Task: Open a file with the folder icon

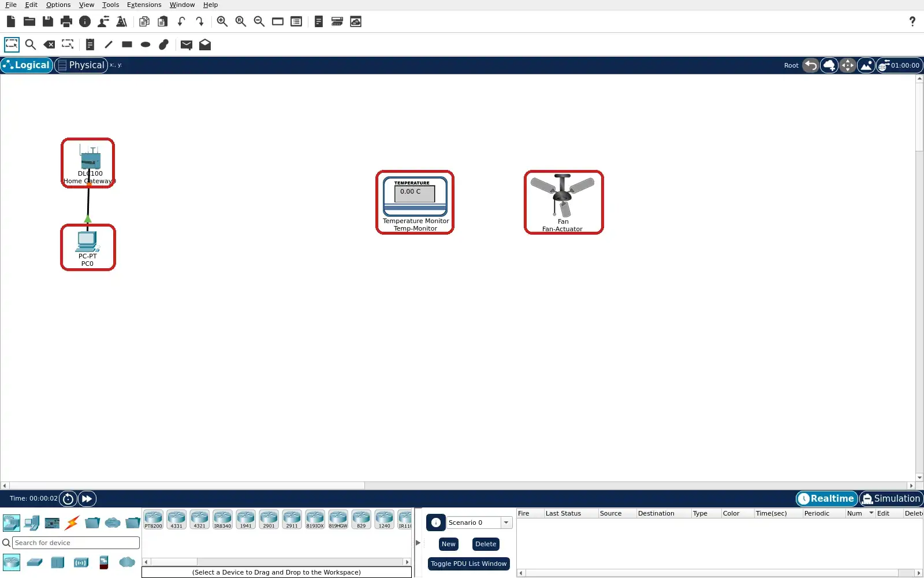Action: [x=29, y=21]
